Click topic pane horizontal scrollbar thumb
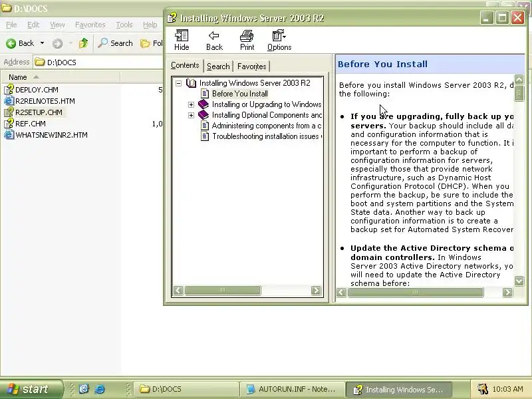 tap(415, 292)
